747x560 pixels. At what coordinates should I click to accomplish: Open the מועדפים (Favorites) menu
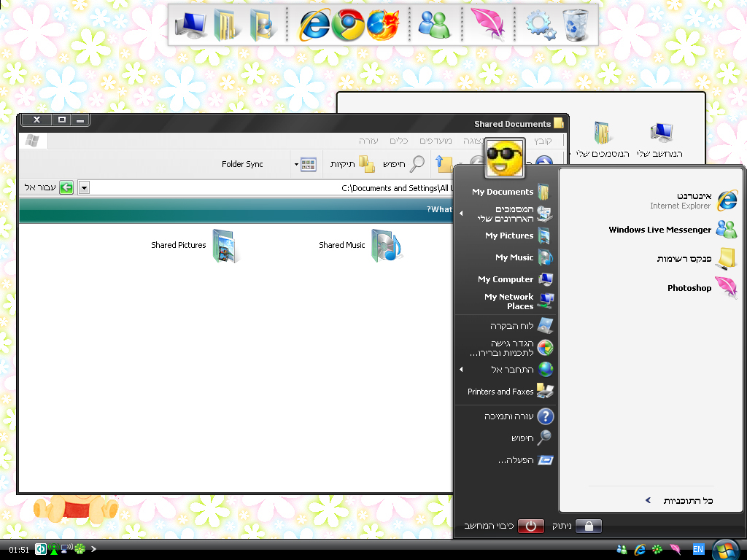(436, 141)
